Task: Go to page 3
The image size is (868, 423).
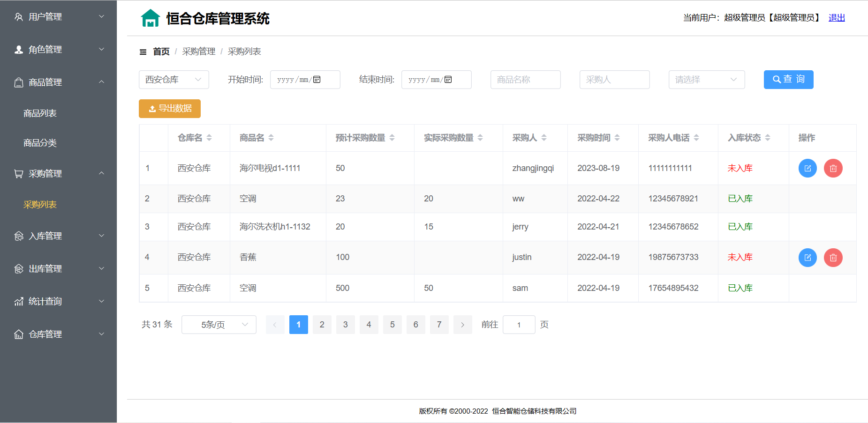Action: point(346,325)
